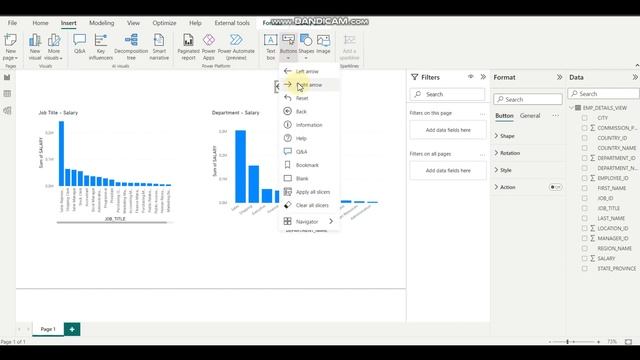
Task: Switch to Table view in left sidebar
Action: [7, 94]
